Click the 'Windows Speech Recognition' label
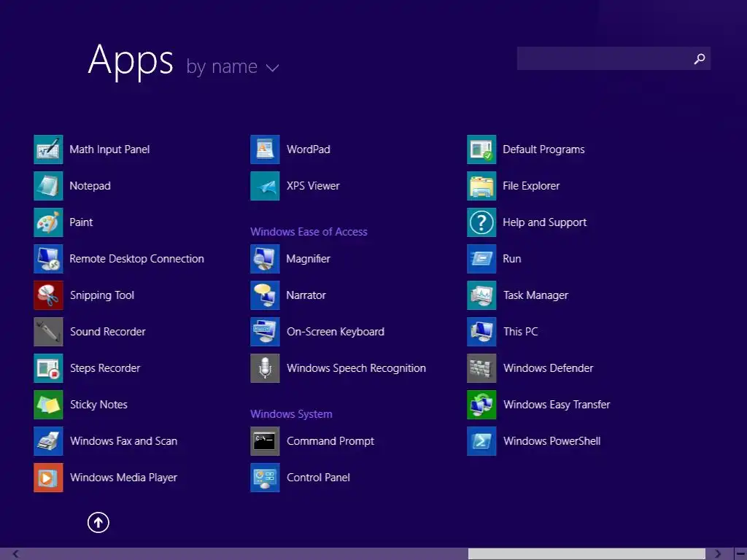 click(x=356, y=368)
